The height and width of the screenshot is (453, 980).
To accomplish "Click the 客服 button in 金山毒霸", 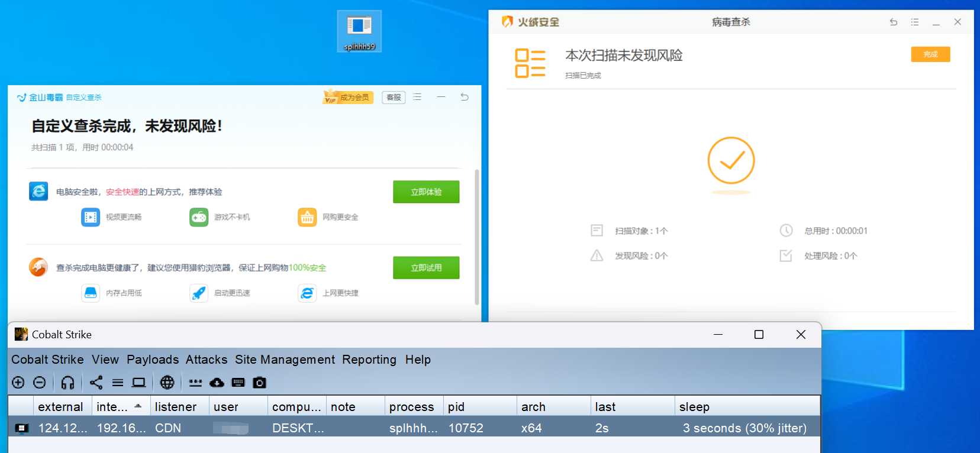I will [x=394, y=97].
